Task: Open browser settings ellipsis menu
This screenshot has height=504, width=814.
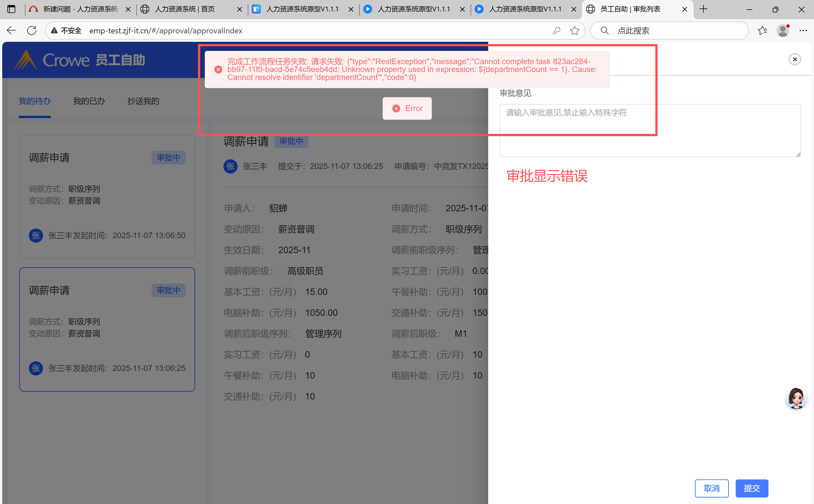Action: pos(803,31)
